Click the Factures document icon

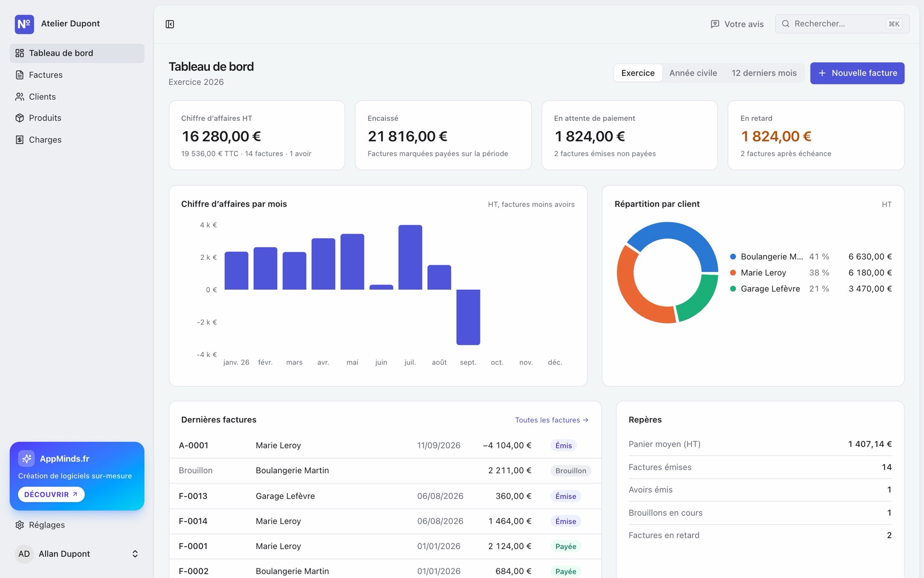click(x=20, y=75)
